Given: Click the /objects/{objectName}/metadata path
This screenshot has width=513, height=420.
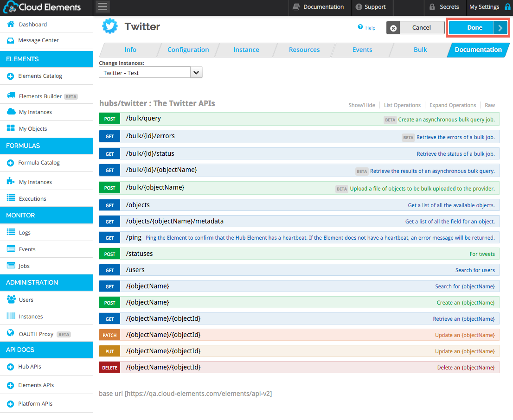Looking at the screenshot, I should pos(175,221).
